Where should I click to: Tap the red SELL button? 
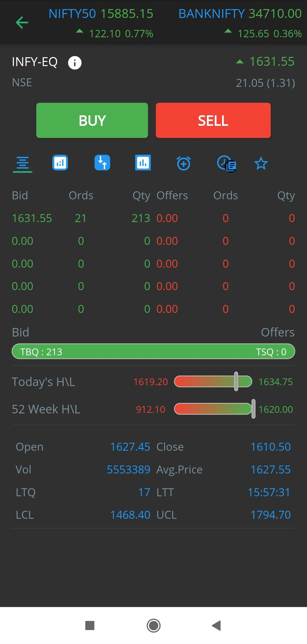pos(213,120)
